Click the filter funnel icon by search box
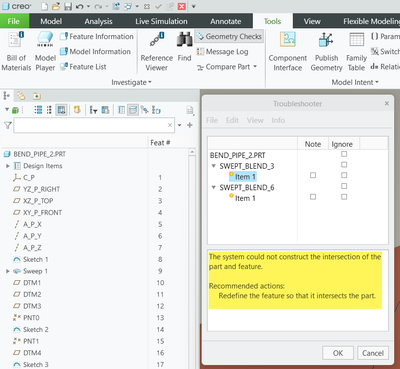Screen dimensions: 400x369 [x=7, y=125]
